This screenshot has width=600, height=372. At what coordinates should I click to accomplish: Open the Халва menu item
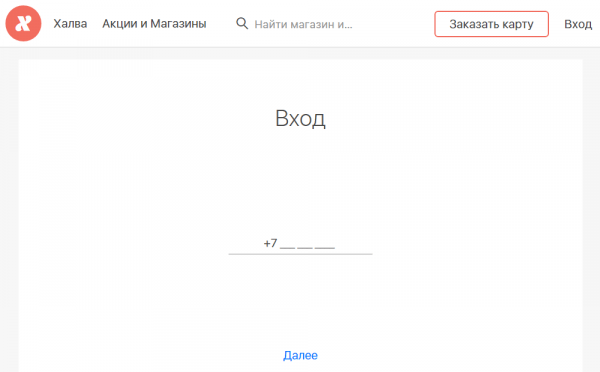click(x=70, y=24)
